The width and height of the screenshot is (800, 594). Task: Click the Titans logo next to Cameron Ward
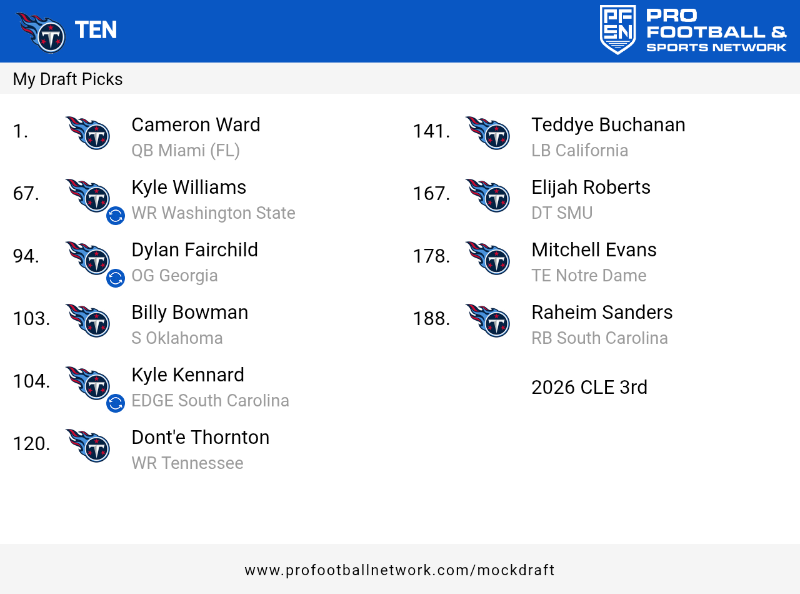coord(88,133)
